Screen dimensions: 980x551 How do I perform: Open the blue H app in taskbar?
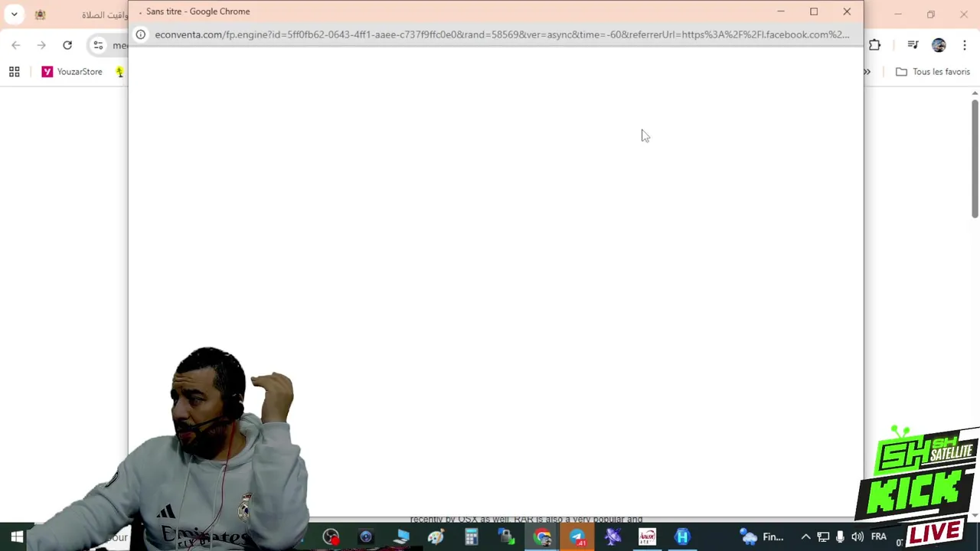682,537
